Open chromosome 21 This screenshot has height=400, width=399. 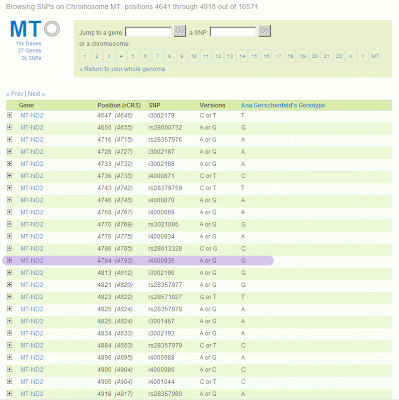coord(327,56)
